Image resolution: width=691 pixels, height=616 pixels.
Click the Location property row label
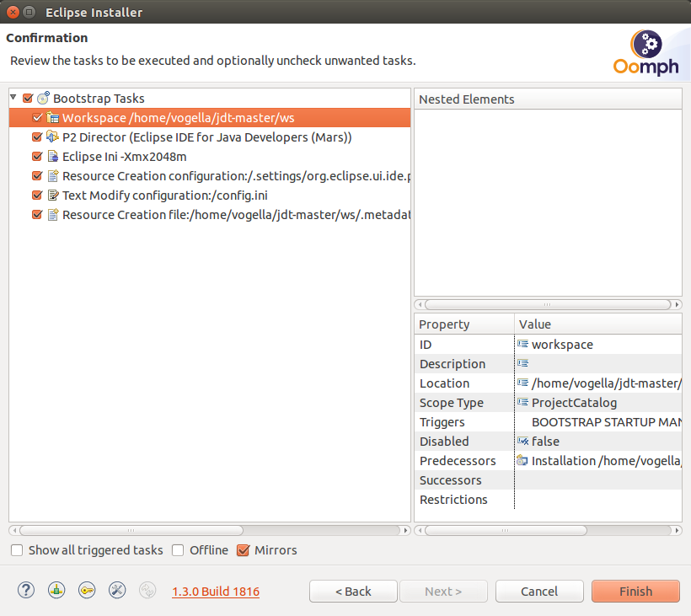tap(444, 383)
